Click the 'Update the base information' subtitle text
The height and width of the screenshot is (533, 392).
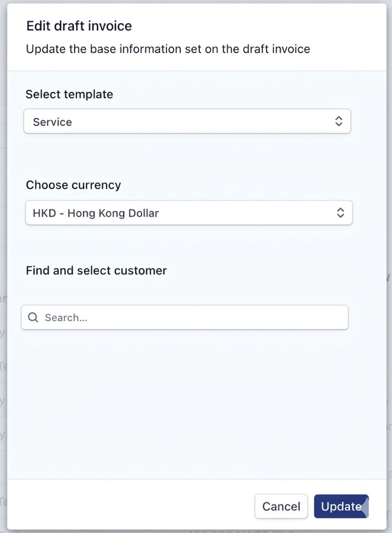click(167, 49)
